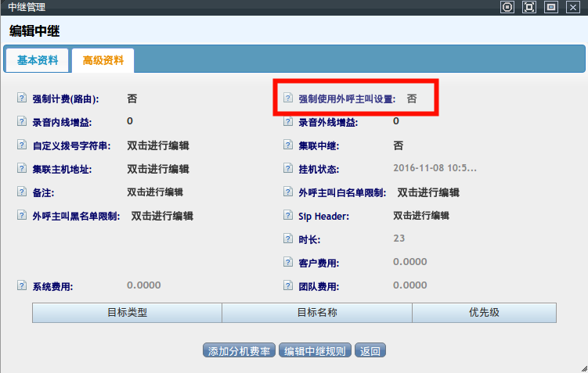Click help icon next to 集联主机地址
588x373 pixels.
pyautogui.click(x=21, y=169)
